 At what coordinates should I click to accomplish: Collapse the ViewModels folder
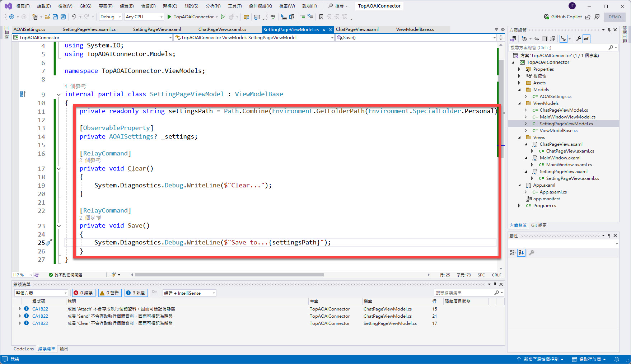[x=519, y=103]
